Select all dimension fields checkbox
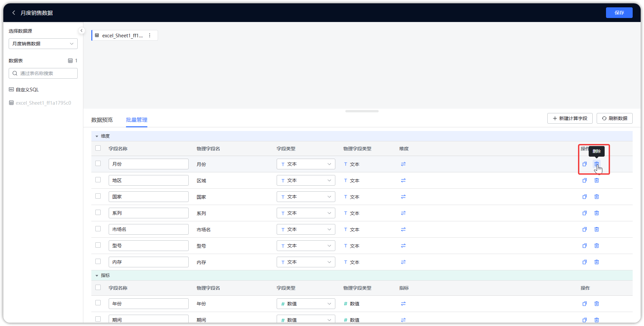 pos(98,148)
